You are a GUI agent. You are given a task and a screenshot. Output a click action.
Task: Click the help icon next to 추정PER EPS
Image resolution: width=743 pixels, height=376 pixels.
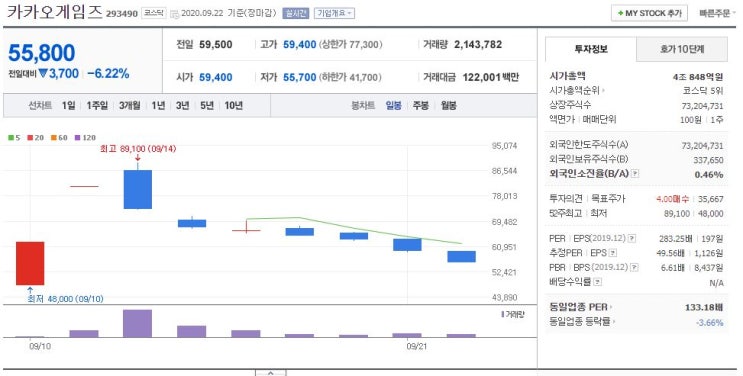coord(613,253)
